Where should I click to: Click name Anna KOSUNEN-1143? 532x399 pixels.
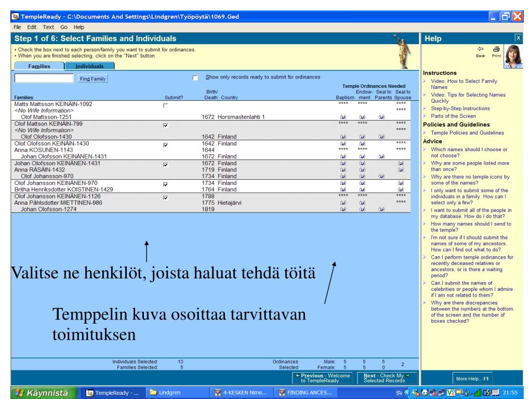pyautogui.click(x=44, y=150)
